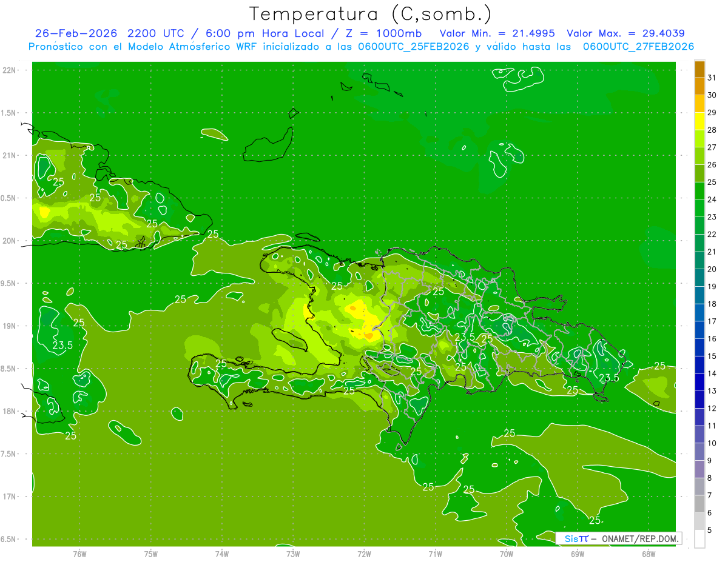Click the '5' colorbar scale label
The height and width of the screenshot is (562, 728).
pyautogui.click(x=709, y=530)
